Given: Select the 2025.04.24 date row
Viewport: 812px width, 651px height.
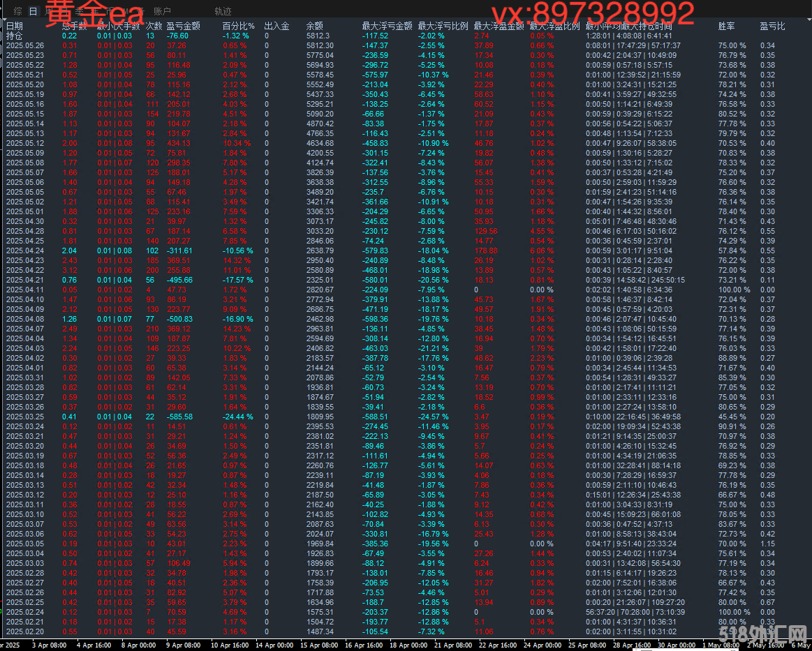Looking at the screenshot, I should tap(24, 250).
